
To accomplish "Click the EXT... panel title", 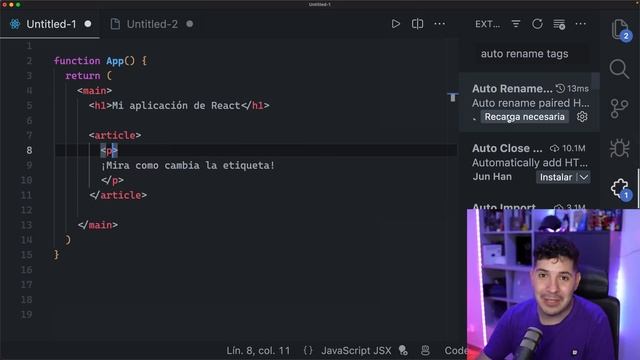I will [487, 24].
